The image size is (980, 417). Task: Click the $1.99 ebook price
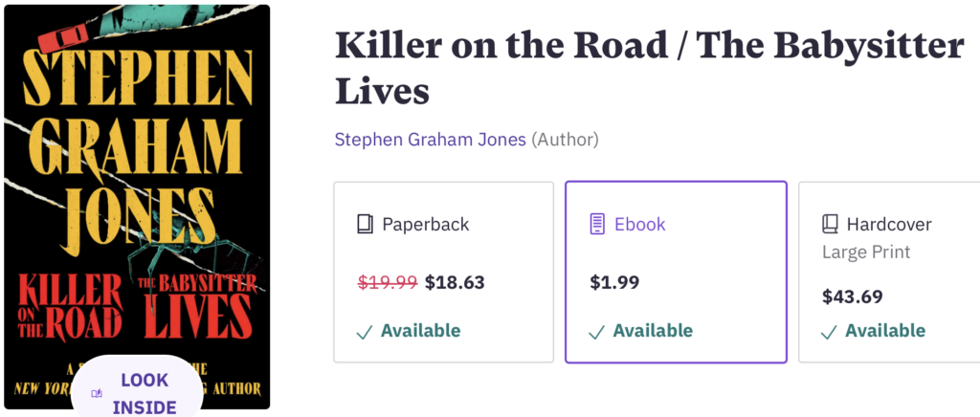click(x=614, y=282)
